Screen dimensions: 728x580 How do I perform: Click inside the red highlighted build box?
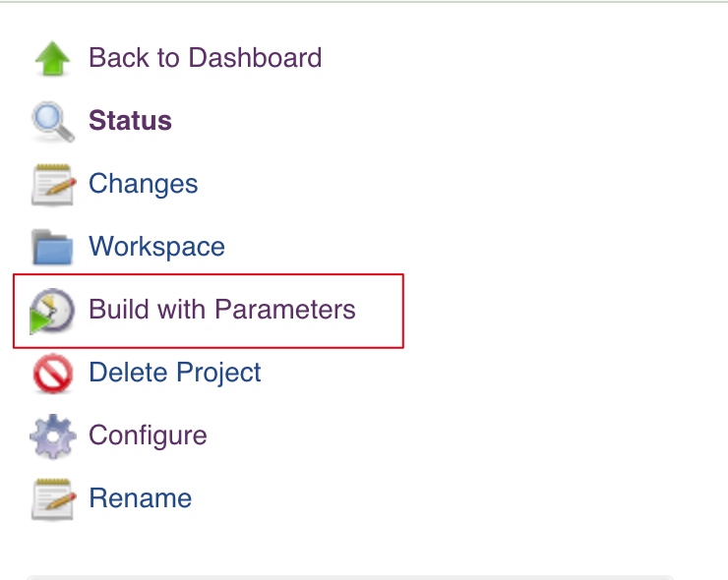coord(209,311)
